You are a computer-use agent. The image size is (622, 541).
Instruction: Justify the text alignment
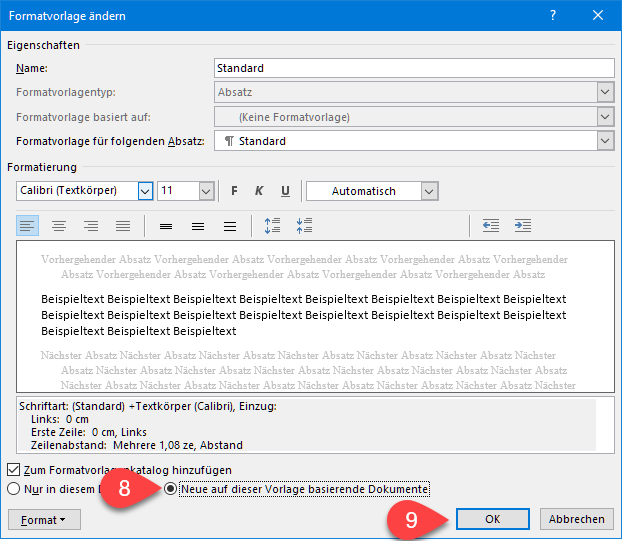coord(123,226)
